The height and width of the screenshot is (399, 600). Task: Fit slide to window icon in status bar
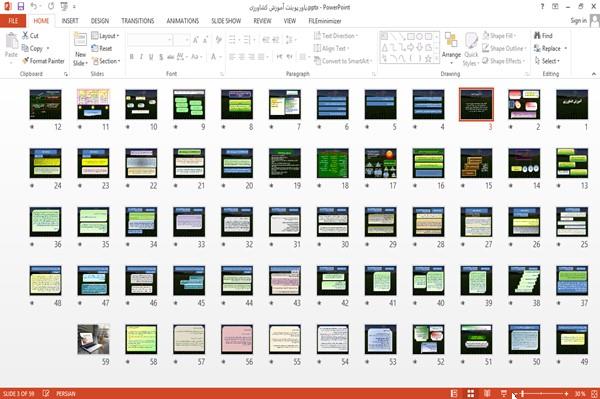click(x=594, y=393)
